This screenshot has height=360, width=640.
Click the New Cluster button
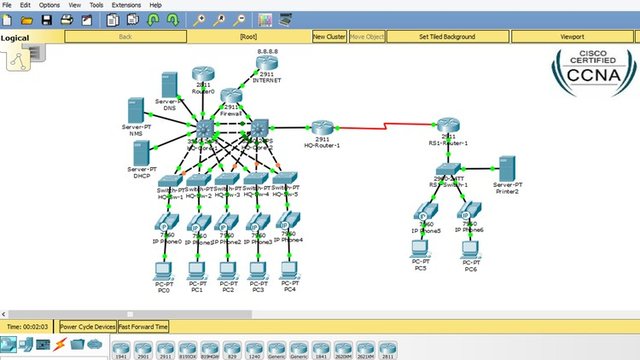pyautogui.click(x=329, y=36)
